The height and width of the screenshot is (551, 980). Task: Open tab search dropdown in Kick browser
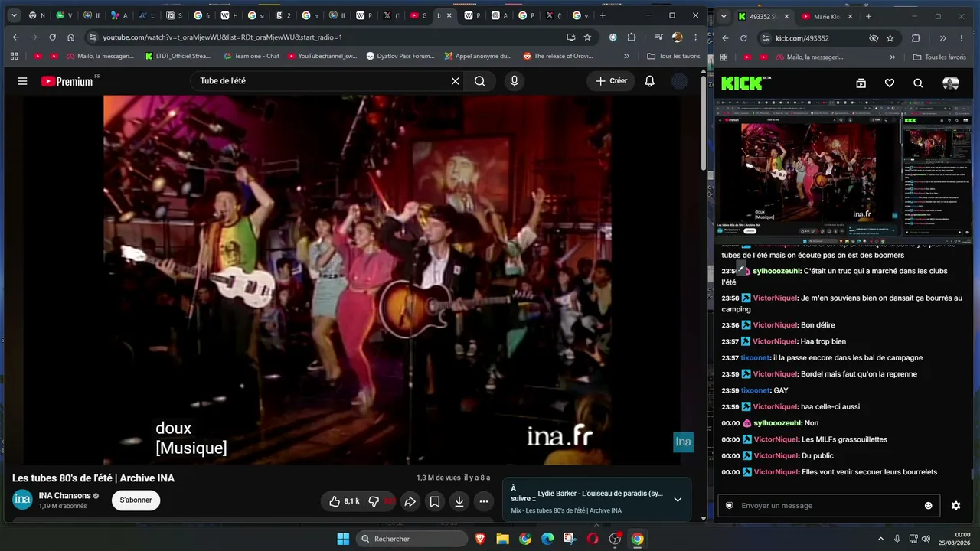coord(725,16)
